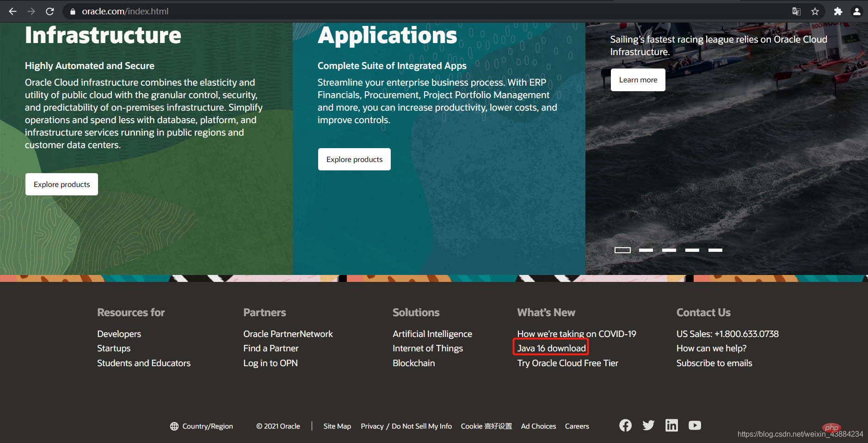
Task: Open Oracle's Twitter page
Action: click(648, 425)
